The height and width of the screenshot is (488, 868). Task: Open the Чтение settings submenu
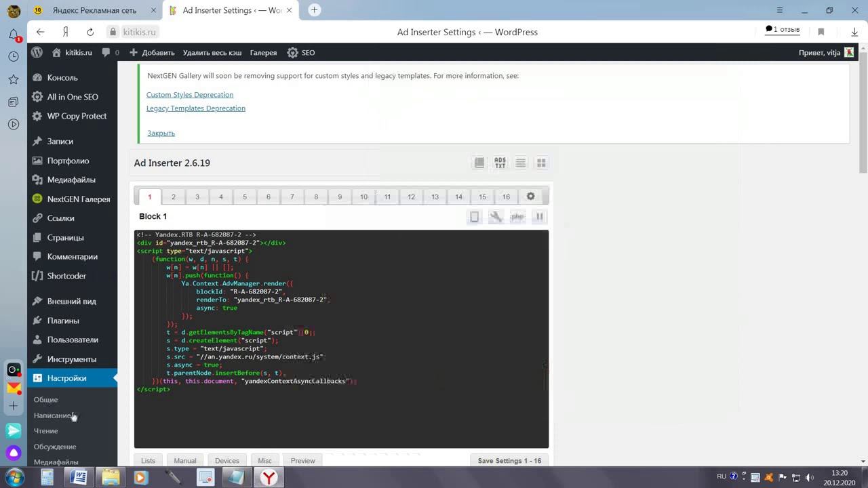[46, 431]
